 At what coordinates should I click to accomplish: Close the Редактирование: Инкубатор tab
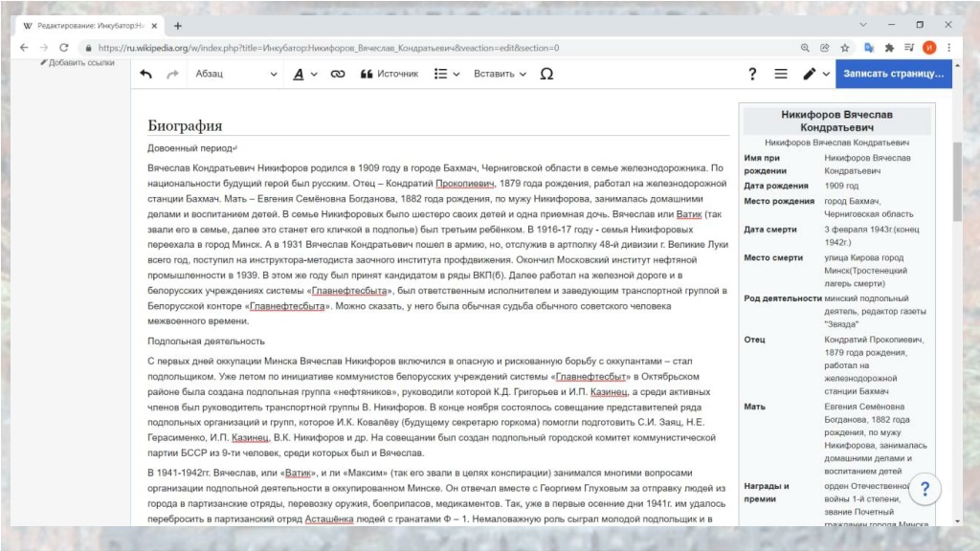point(154,26)
